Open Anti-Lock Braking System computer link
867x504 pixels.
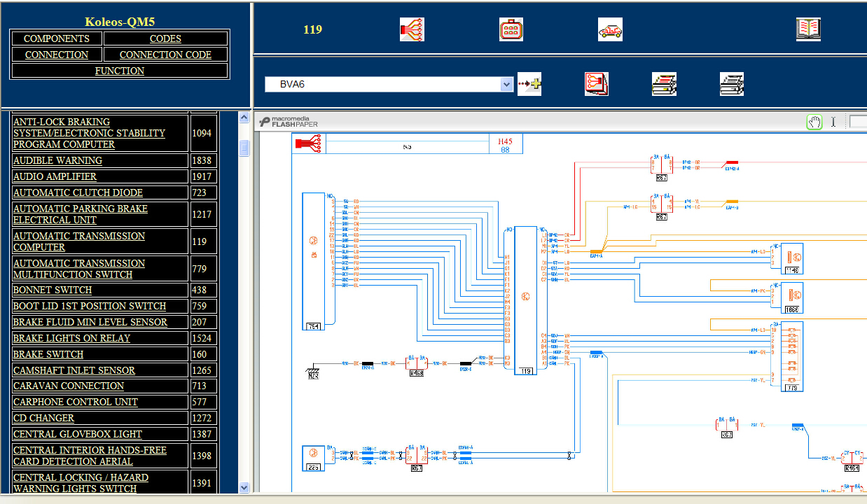coord(89,133)
